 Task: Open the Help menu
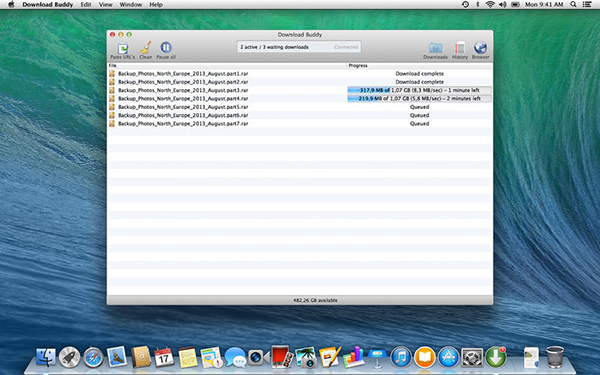[x=156, y=5]
